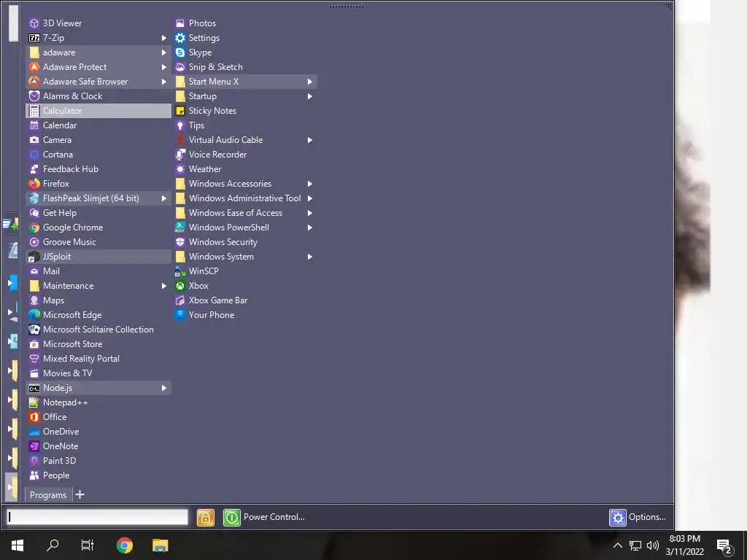Click the Settings gear icon in list
Viewport: 747px width, 560px height.
pos(180,38)
